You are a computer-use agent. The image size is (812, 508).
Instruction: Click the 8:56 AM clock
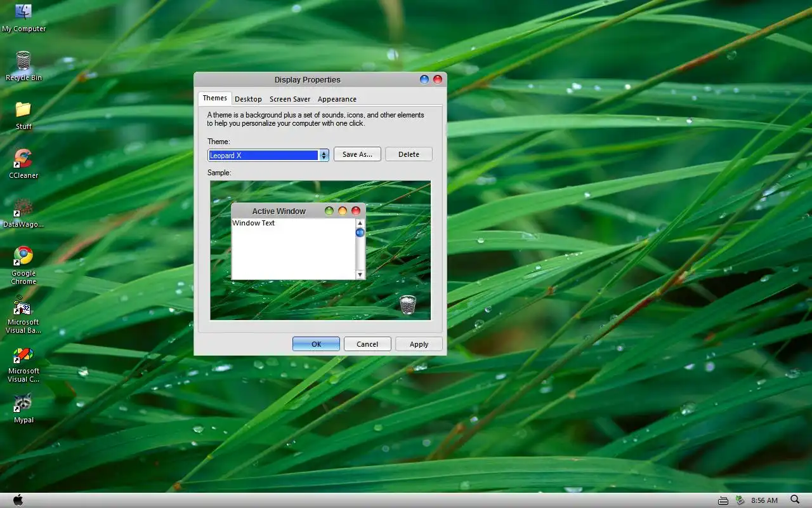click(x=764, y=500)
